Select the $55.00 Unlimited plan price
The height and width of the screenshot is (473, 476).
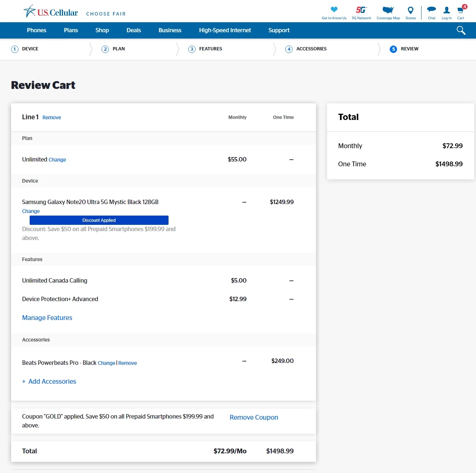coord(237,159)
